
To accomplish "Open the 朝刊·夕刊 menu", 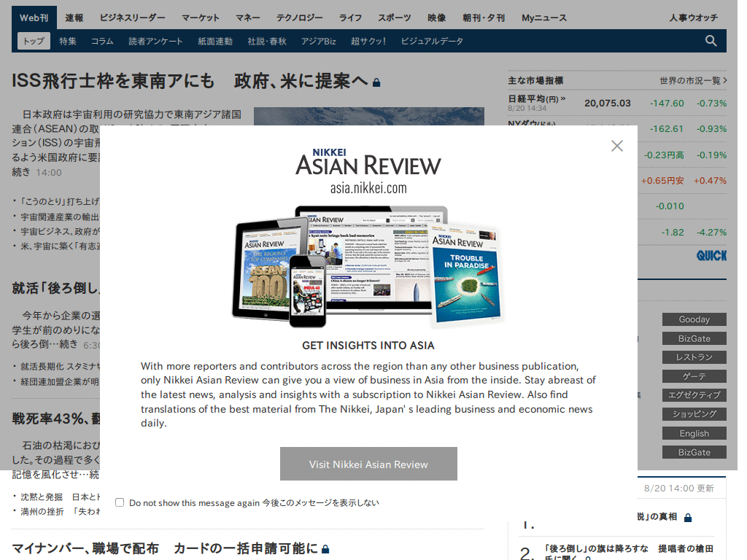I will tap(484, 17).
